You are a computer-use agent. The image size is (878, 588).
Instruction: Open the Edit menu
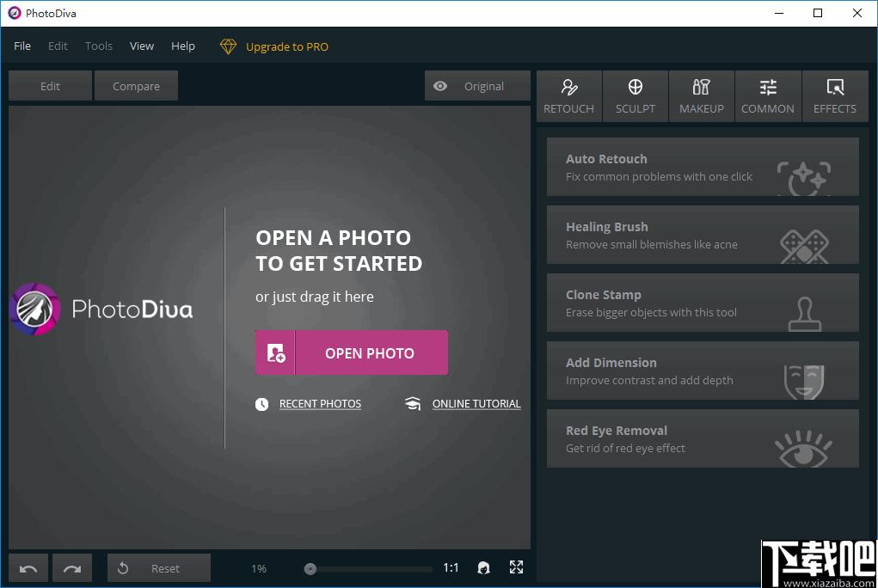coord(58,46)
